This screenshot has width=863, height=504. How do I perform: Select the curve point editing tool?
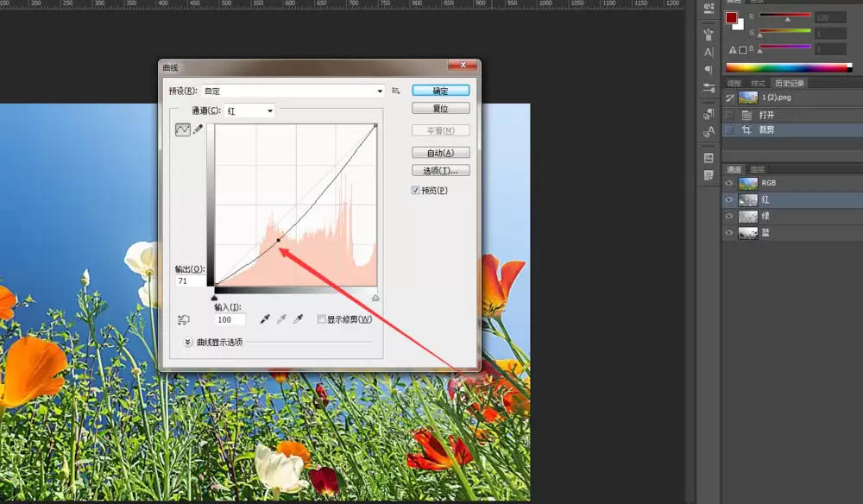pos(183,129)
